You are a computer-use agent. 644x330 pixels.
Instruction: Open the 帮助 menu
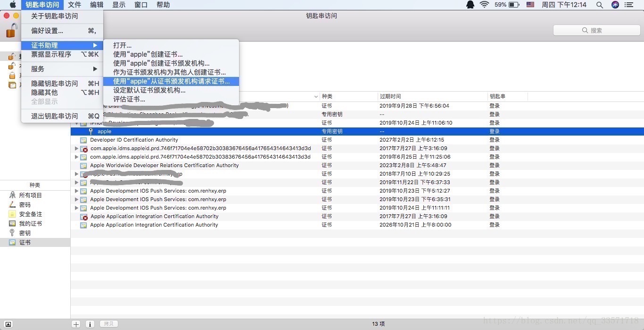click(163, 5)
